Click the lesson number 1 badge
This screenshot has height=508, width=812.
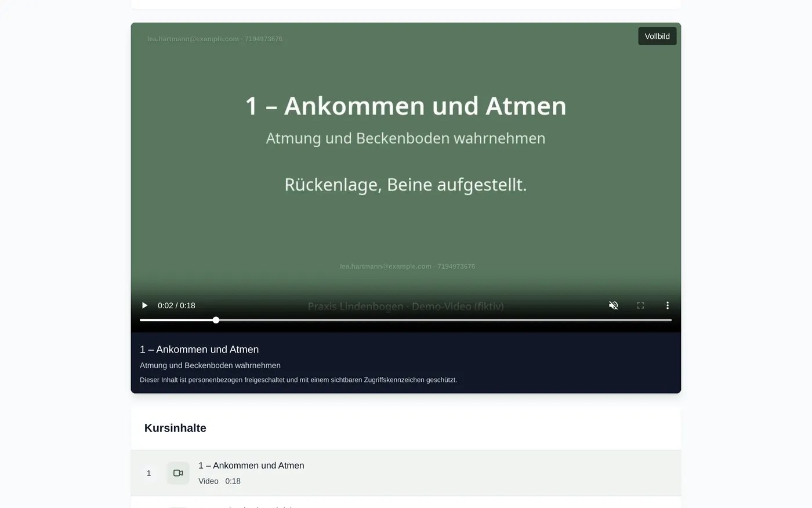[x=149, y=473]
